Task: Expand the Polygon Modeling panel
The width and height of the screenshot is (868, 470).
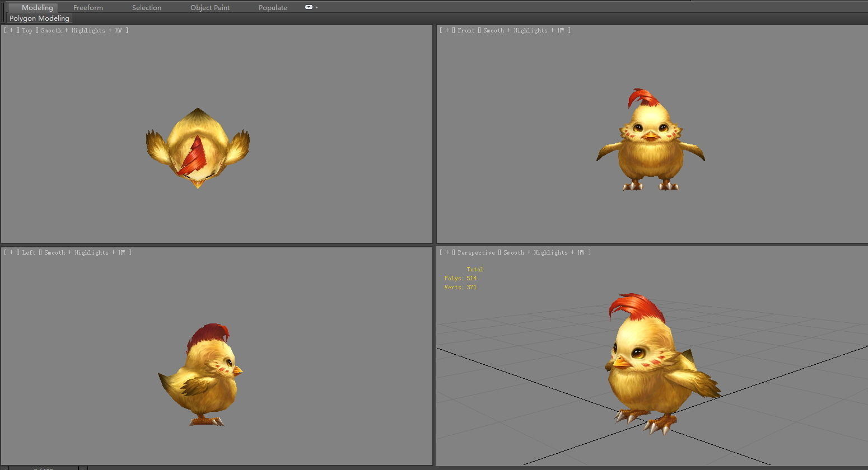Action: (x=39, y=18)
